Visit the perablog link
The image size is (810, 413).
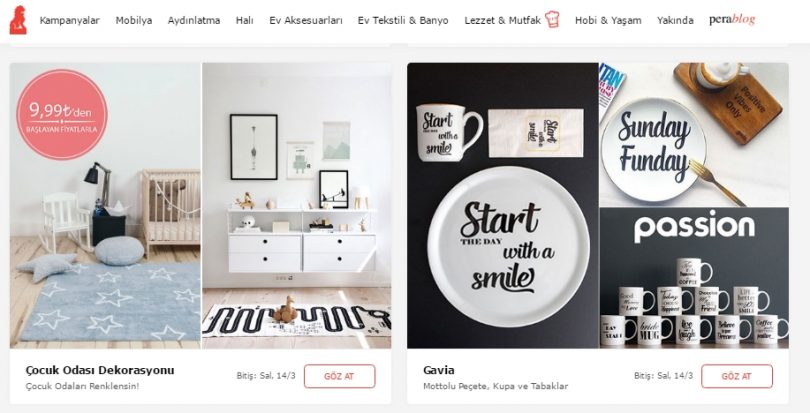[732, 20]
